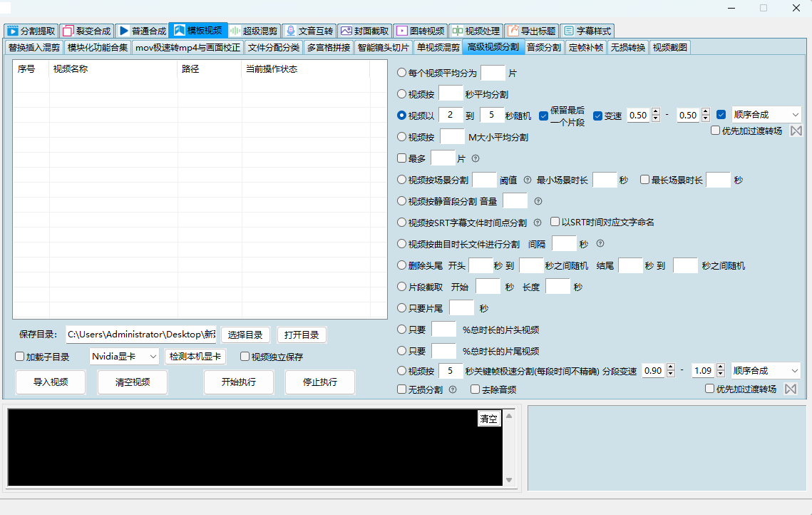
Task: Open the 封面截取 image icon tab
Action: [346, 31]
